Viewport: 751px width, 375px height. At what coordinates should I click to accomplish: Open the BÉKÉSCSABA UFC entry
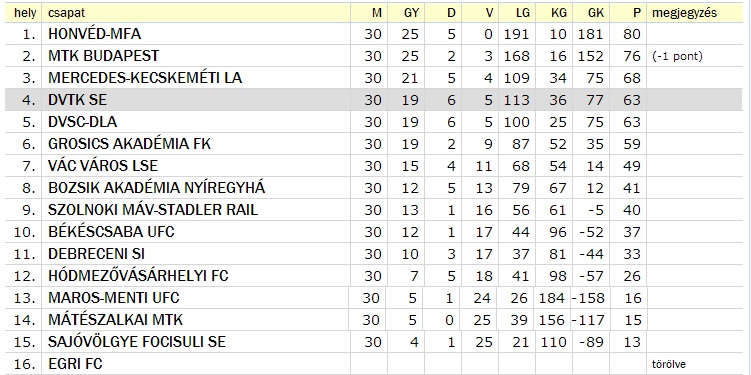111,232
